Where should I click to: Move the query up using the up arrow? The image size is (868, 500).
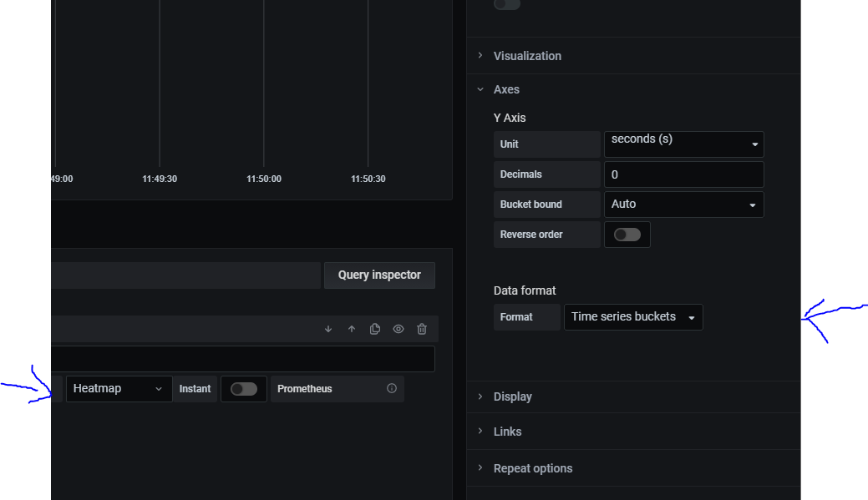coord(352,329)
